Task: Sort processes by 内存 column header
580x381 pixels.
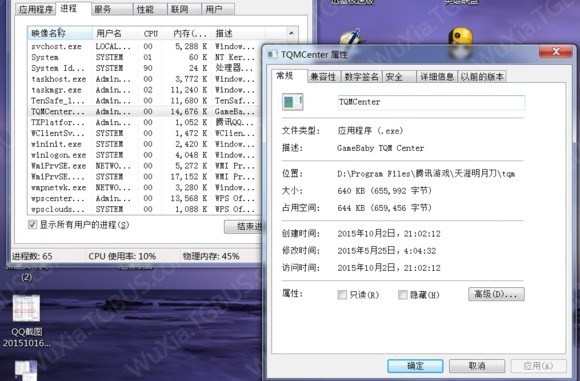Action: coord(189,33)
